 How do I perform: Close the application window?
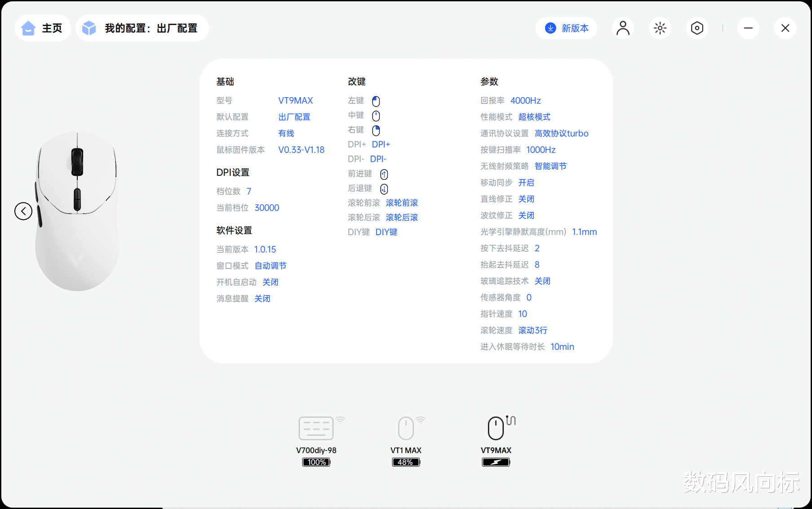click(785, 28)
